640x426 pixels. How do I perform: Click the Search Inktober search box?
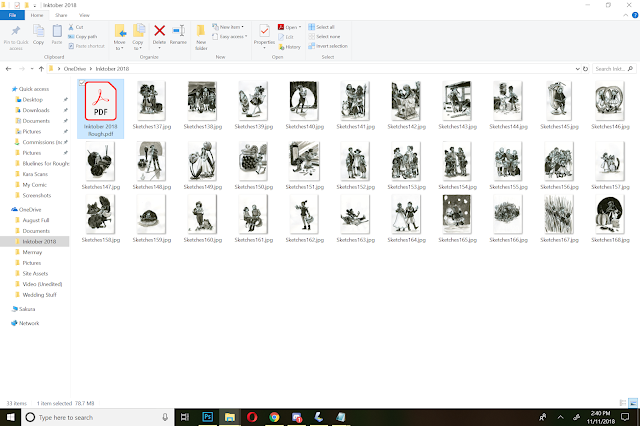(x=613, y=69)
